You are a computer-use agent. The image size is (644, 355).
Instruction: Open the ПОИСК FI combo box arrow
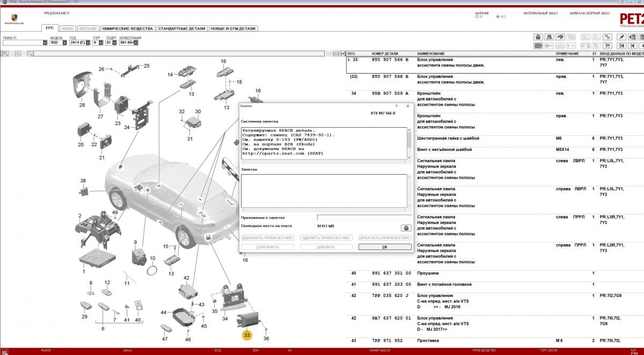(x=45, y=42)
